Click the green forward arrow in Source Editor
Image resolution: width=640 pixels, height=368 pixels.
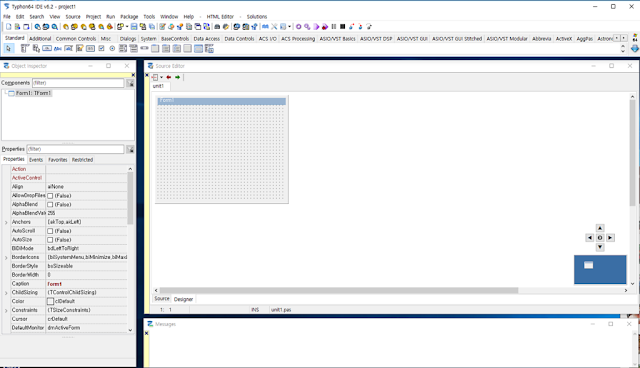pos(178,77)
